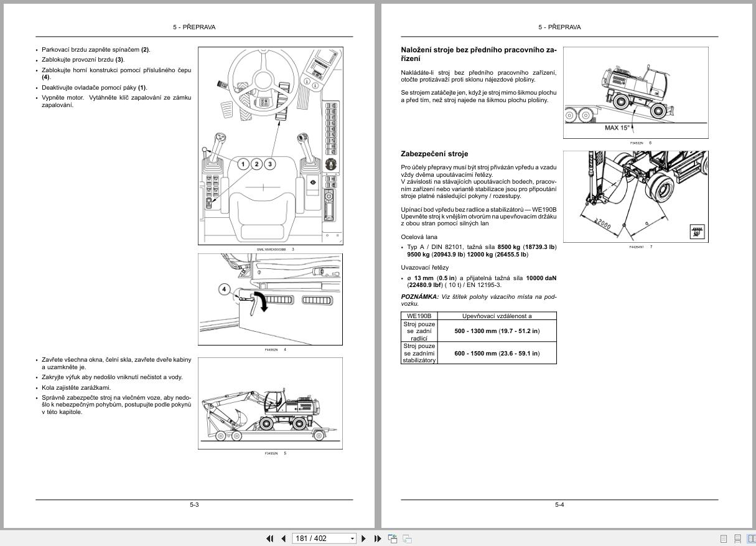756x546 pixels.
Task: Click bullet 'Zakryjte výfuk aby nedošlo vniknutí'
Action: [112, 377]
